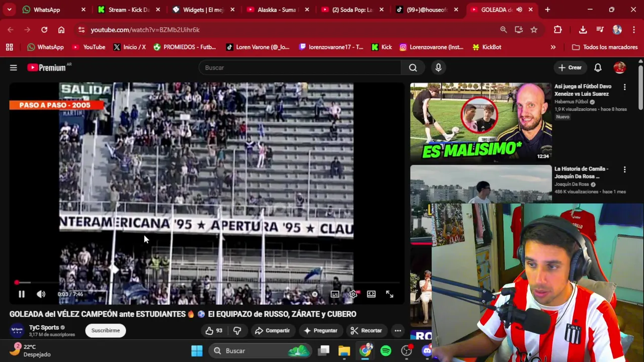Focus the YouTube Buscar search field
Image resolution: width=644 pixels, height=362 pixels.
pos(300,67)
